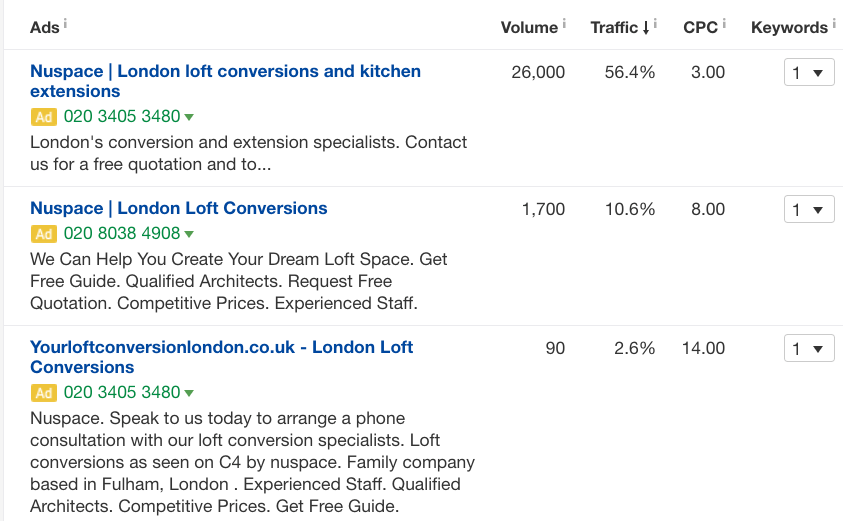
Task: Open Keywords dropdown for the 26,000 volume row
Action: [x=808, y=73]
